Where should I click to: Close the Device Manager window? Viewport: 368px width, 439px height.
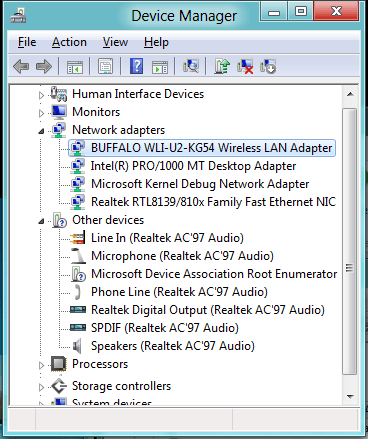[x=336, y=12]
